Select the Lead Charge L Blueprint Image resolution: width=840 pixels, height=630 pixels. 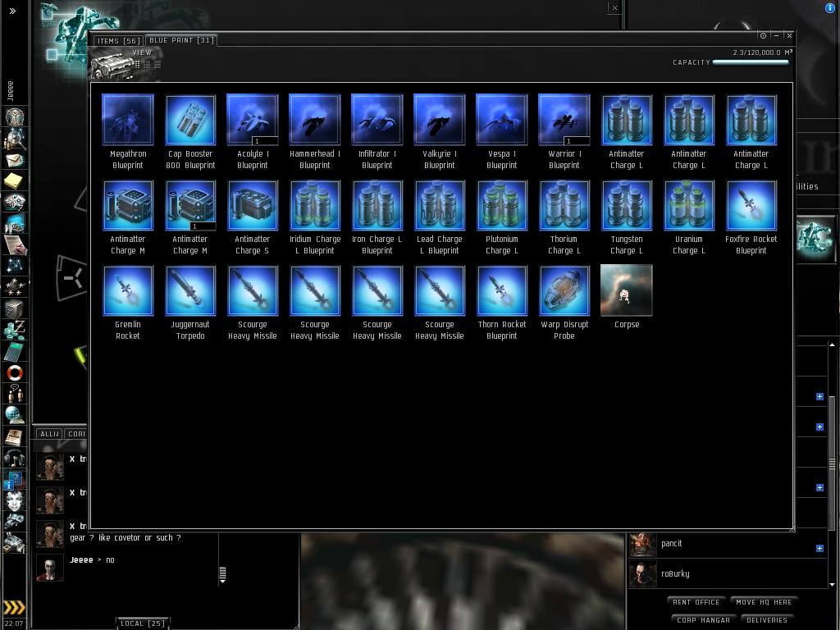[x=440, y=217]
